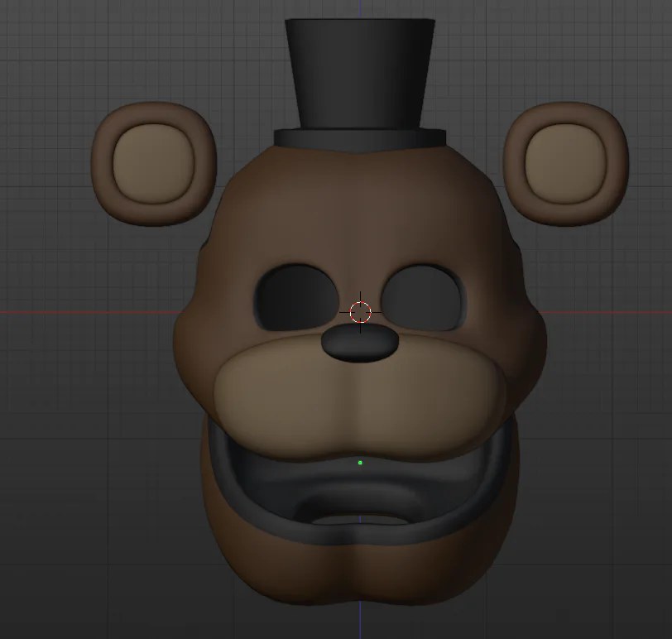The width and height of the screenshot is (672, 639).
Task: Select the tan muzzle of the bear
Action: (x=360, y=399)
